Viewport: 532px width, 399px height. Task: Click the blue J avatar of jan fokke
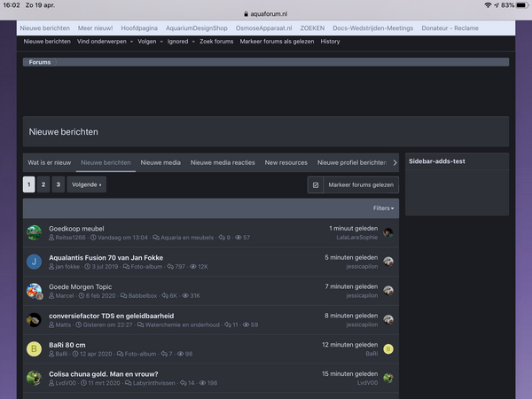click(x=34, y=262)
